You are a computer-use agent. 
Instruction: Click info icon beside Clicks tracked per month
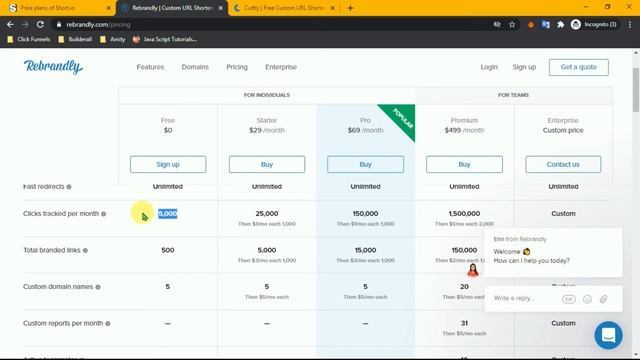pos(104,214)
